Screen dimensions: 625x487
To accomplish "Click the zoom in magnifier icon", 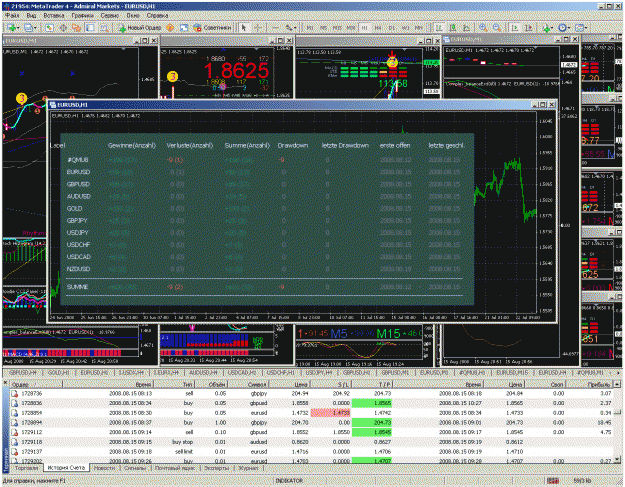I will pyautogui.click(x=483, y=27).
